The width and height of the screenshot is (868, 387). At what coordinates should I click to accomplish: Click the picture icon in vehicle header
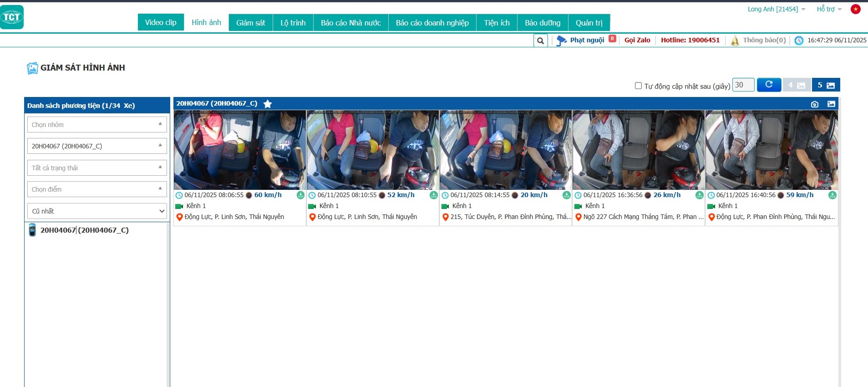coord(831,104)
